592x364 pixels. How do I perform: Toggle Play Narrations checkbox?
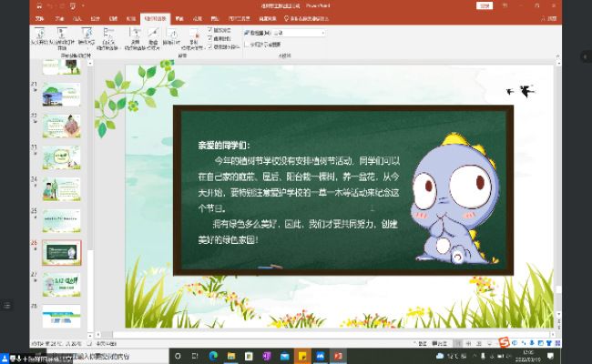click(x=211, y=29)
